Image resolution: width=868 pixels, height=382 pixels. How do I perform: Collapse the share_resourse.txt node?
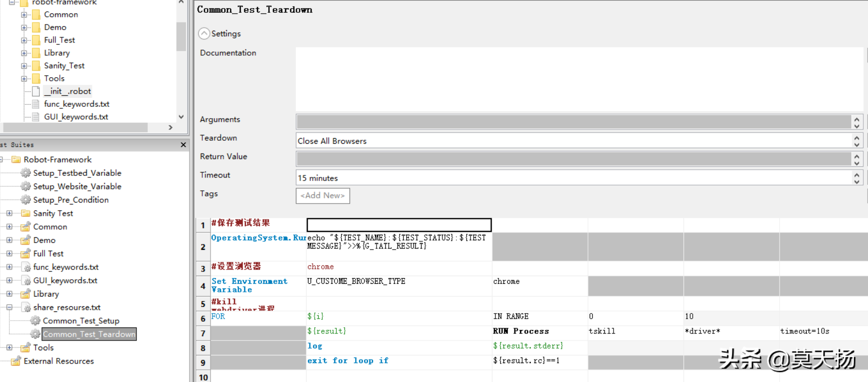[x=9, y=307]
